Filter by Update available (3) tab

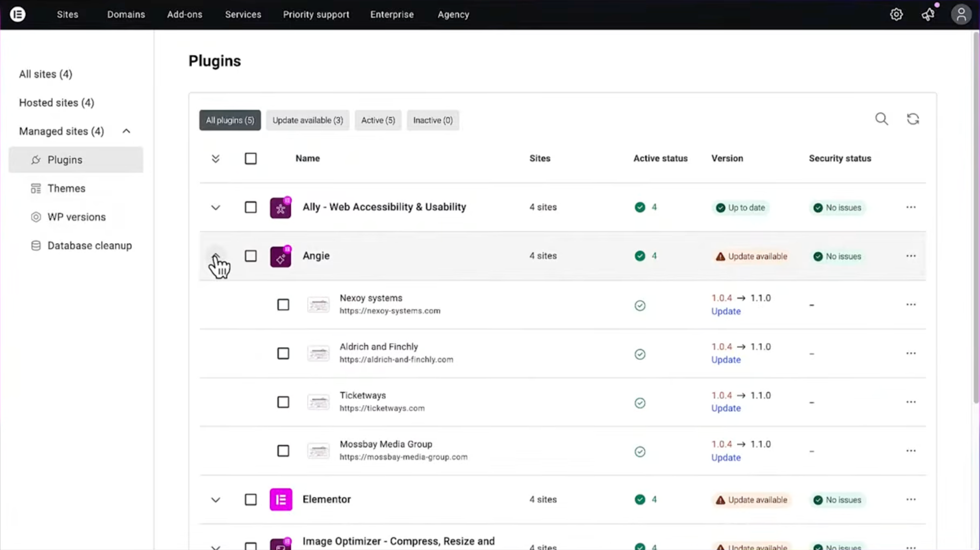pos(307,120)
